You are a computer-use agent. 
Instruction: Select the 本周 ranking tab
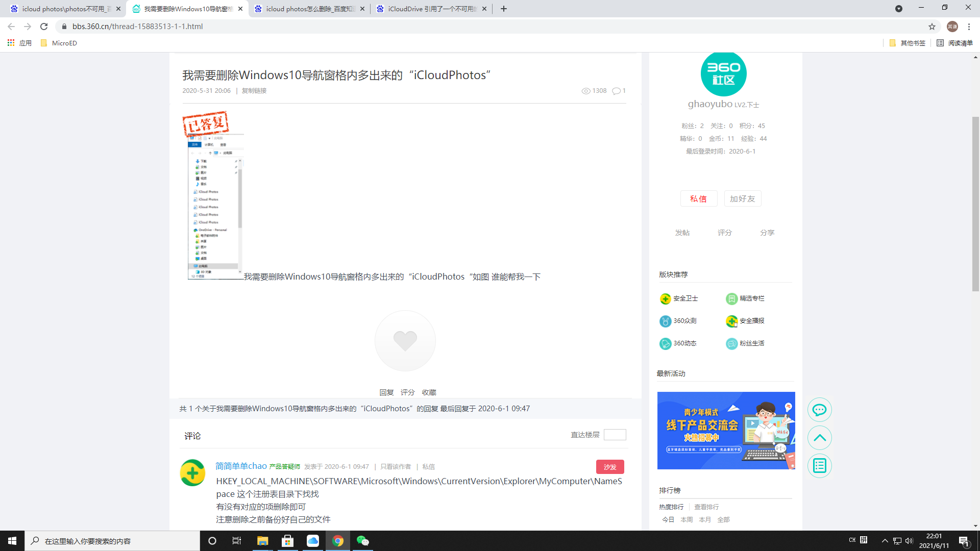(x=687, y=519)
